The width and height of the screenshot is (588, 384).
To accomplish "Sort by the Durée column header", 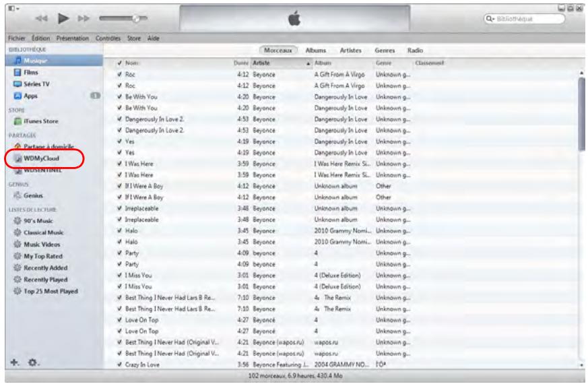I will (240, 63).
